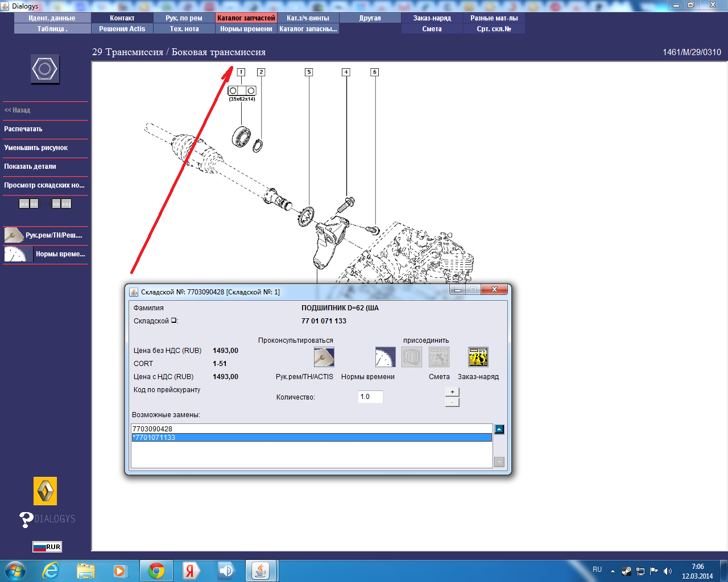This screenshot has width=728, height=582.
Task: Go to first page of diagrams
Action: [x=24, y=203]
